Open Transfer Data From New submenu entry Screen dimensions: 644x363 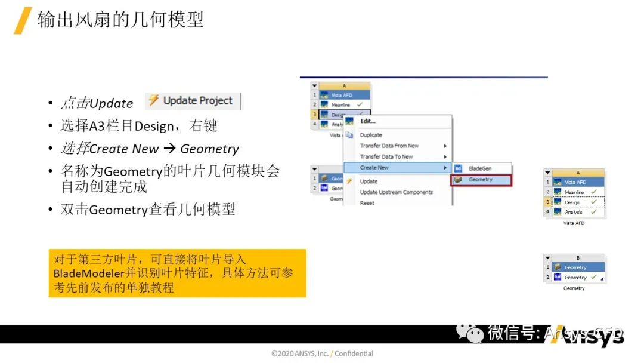pyautogui.click(x=389, y=146)
